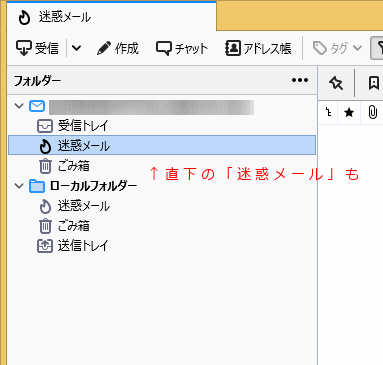This screenshot has height=365, width=383.
Task: Select the account's highlighted 迷惑メール folder
Action: click(162, 145)
